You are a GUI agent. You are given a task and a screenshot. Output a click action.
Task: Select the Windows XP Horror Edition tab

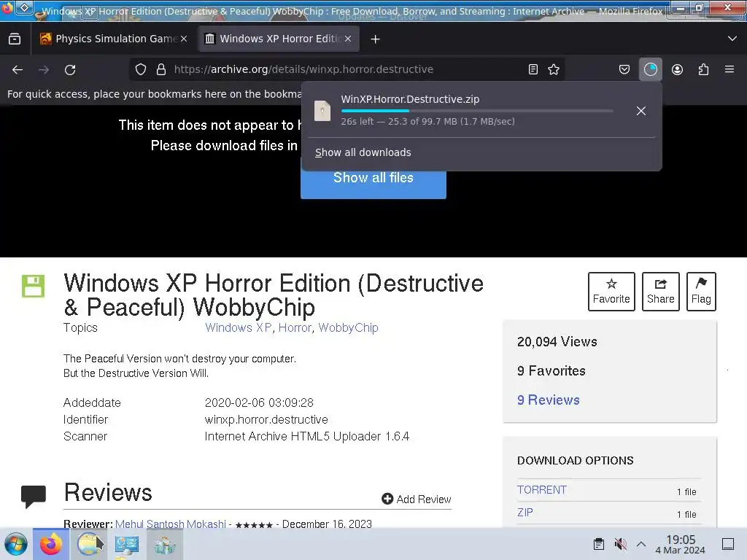(278, 39)
